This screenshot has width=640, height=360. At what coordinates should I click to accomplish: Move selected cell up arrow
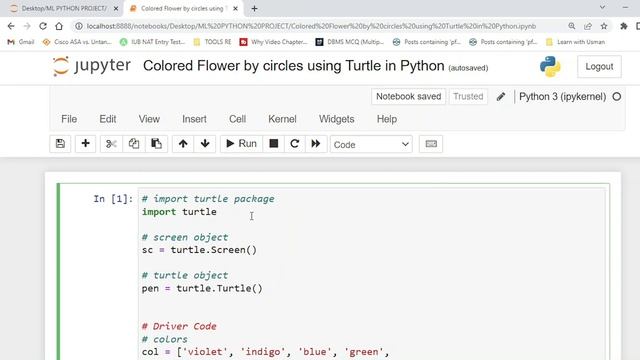(183, 144)
